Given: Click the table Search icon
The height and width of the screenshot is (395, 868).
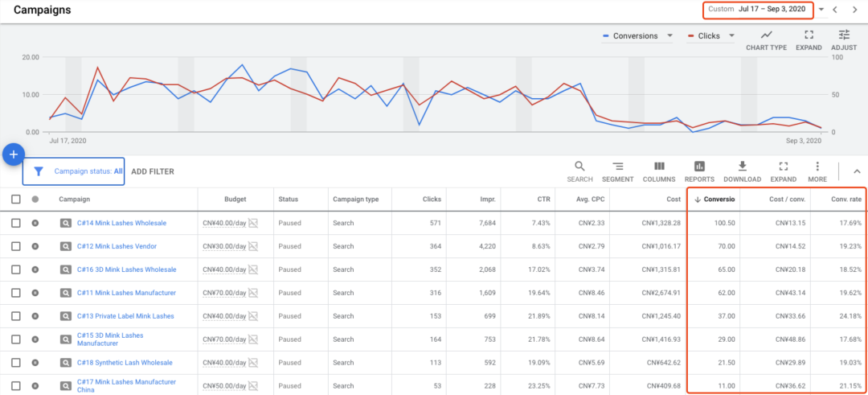Looking at the screenshot, I should (x=579, y=167).
